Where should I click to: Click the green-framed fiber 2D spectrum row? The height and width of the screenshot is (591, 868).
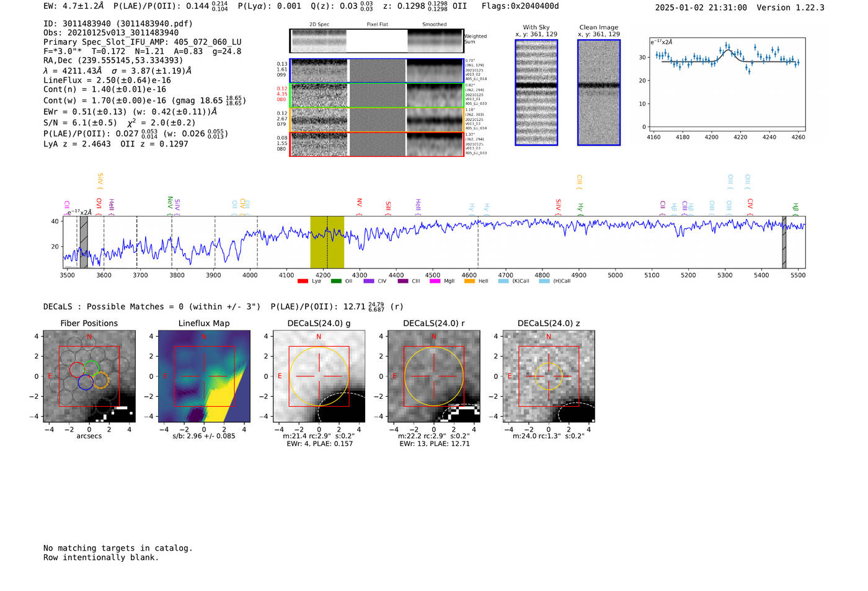[377, 96]
